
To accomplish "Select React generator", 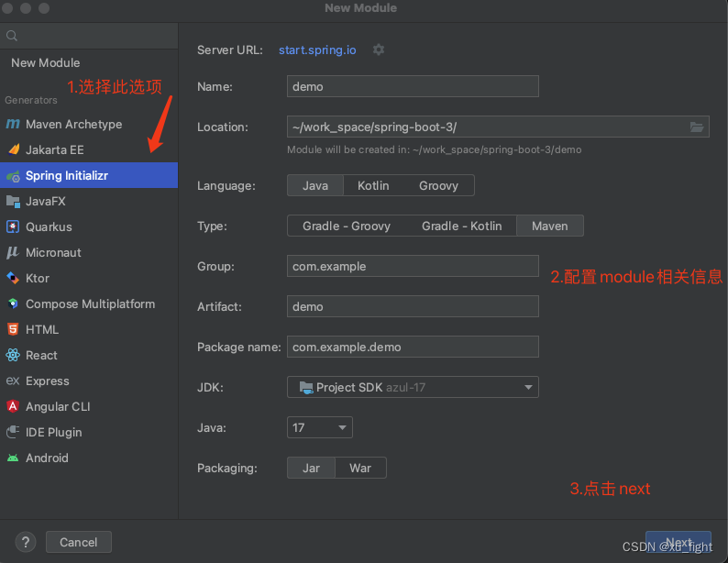I will (x=89, y=355).
